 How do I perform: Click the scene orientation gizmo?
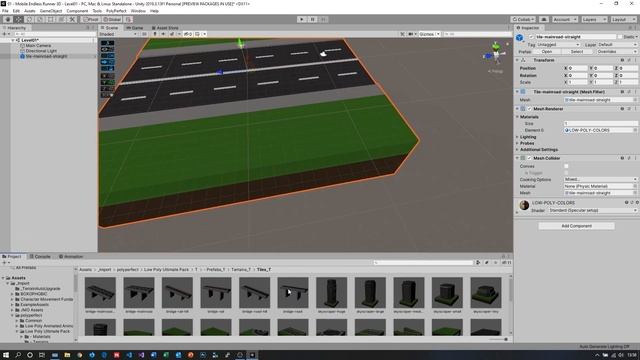point(496,54)
